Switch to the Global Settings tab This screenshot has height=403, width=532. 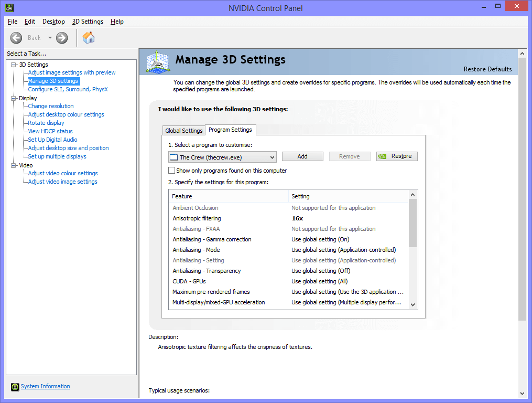(x=183, y=131)
